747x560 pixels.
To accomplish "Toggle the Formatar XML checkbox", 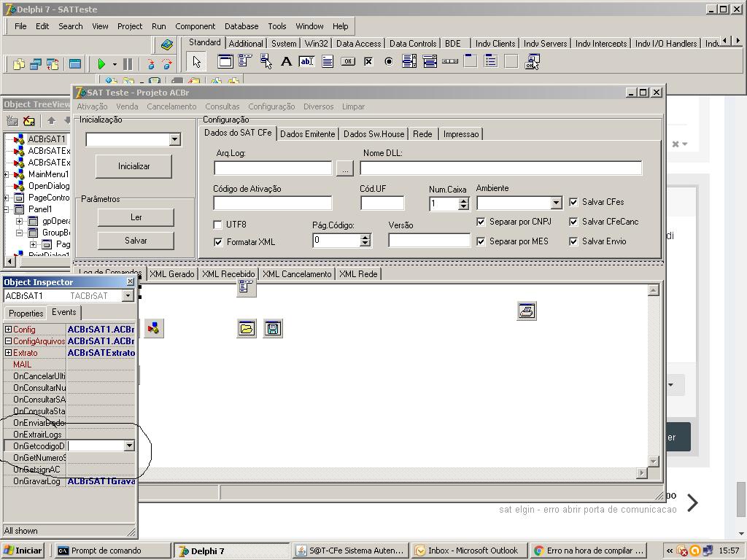I will click(218, 242).
